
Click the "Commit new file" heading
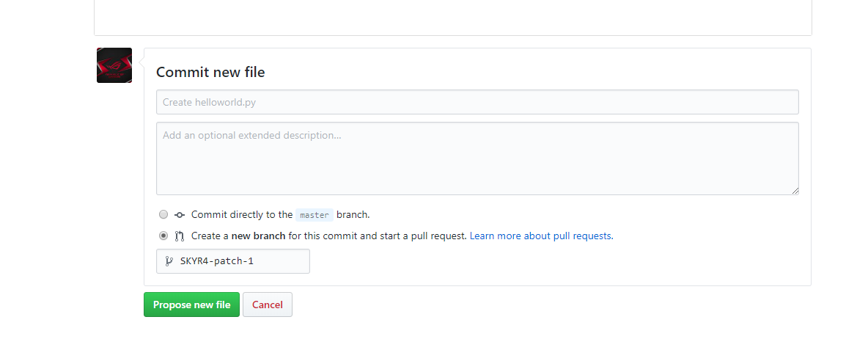pos(210,72)
